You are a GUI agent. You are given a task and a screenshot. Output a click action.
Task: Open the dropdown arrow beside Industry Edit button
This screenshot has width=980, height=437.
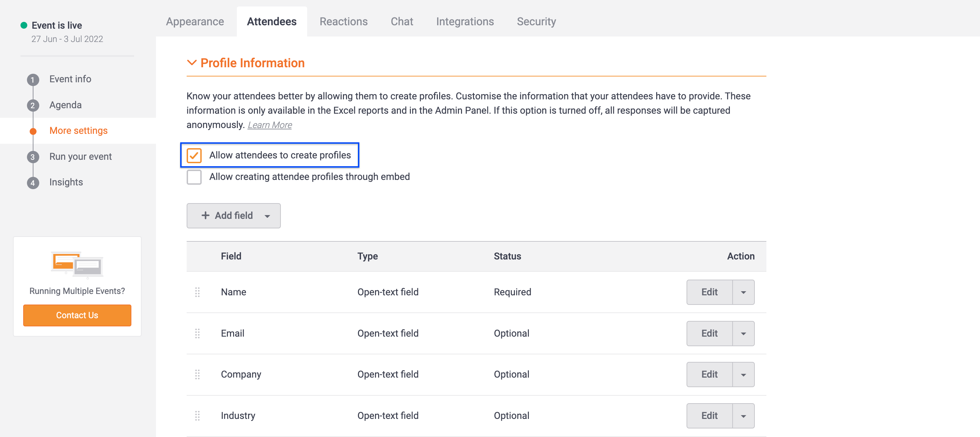744,416
